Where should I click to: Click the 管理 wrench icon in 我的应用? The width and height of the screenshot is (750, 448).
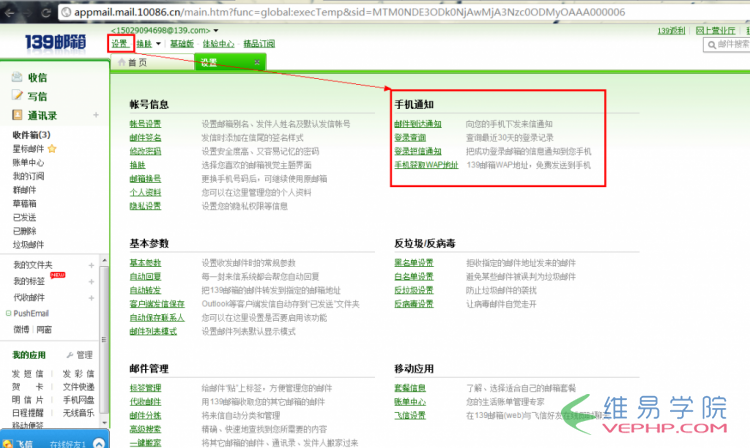70,355
